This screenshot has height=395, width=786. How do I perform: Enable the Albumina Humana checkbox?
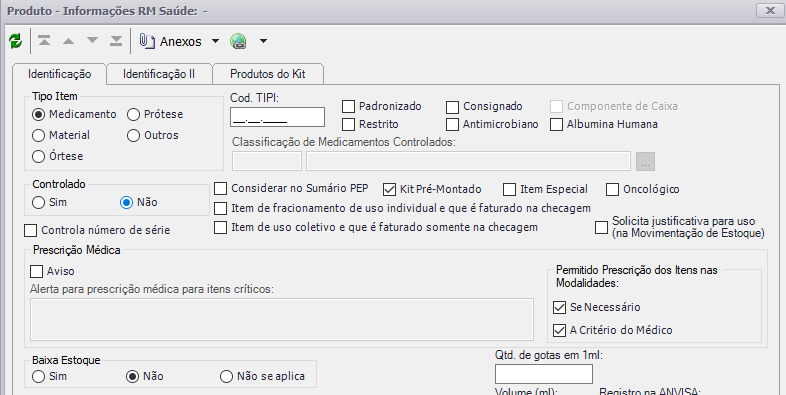click(556, 124)
